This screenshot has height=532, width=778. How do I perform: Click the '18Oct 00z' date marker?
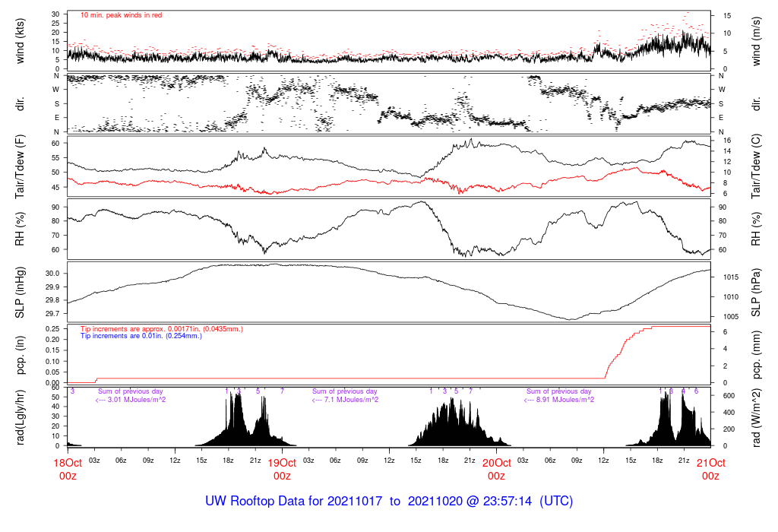[68, 470]
